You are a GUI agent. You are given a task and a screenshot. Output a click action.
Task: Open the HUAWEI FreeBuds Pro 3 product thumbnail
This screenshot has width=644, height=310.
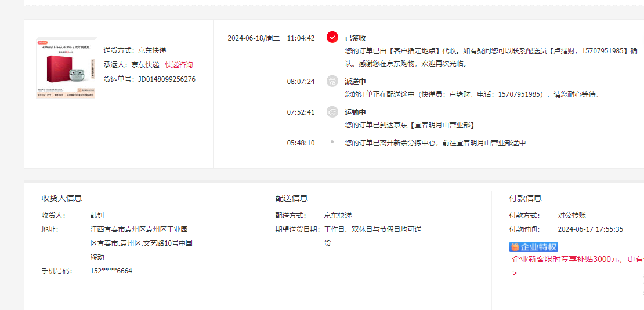coord(67,68)
